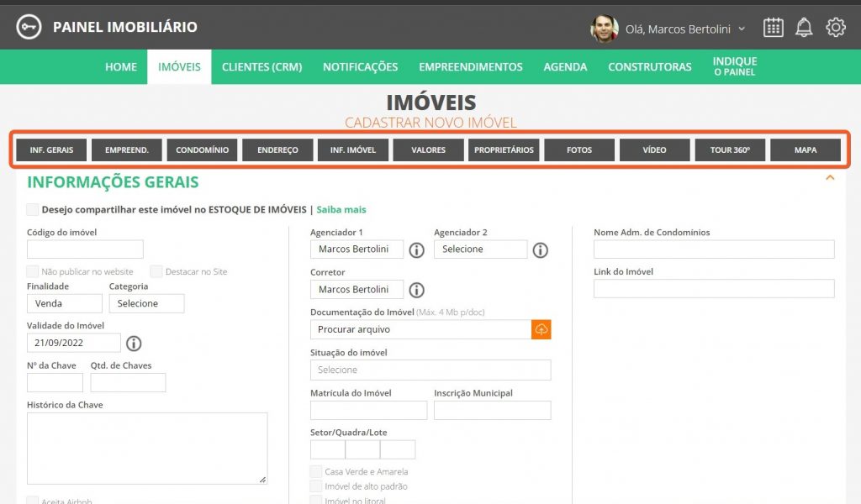This screenshot has height=504, width=861.
Task: Open the notifications bell icon
Action: pyautogui.click(x=804, y=28)
